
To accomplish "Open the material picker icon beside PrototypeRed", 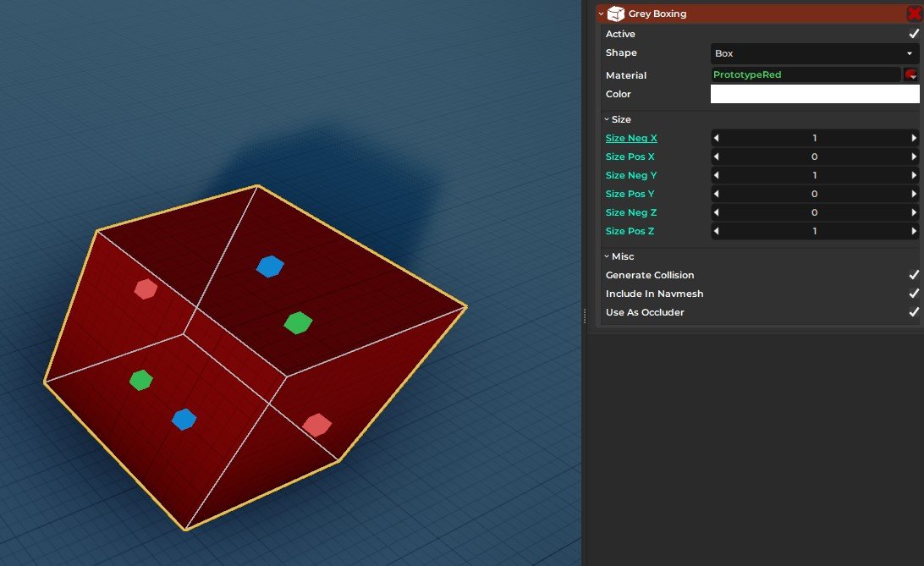I will pos(911,74).
